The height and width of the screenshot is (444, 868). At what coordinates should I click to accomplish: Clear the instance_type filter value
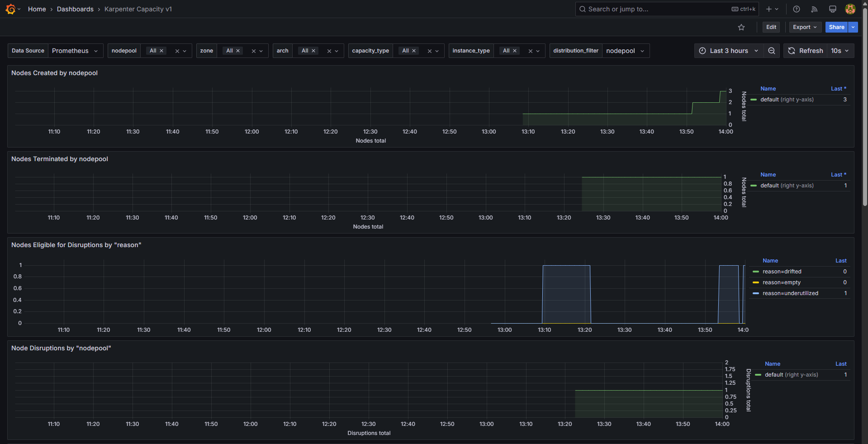(531, 51)
